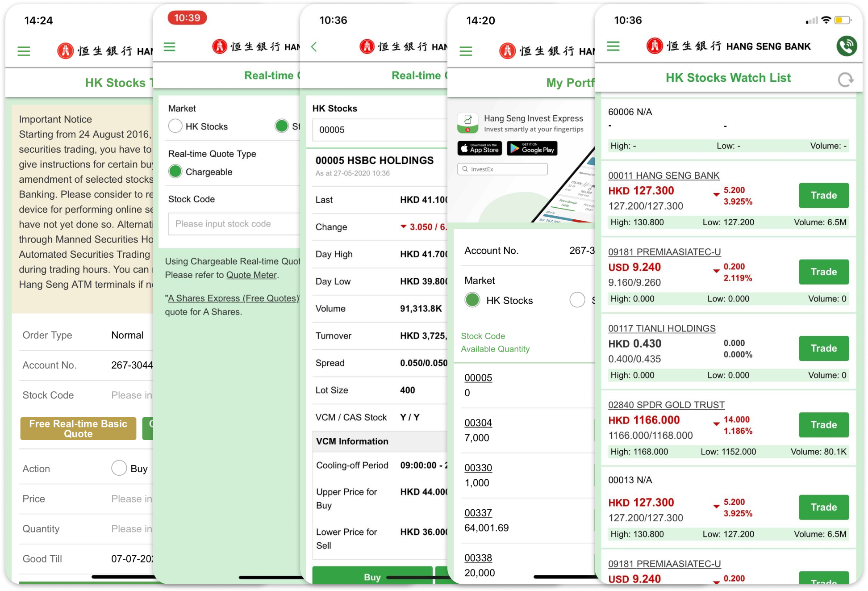868x591 pixels.
Task: Open 00117 TIANLI HOLDINGS stock link
Action: [662, 328]
